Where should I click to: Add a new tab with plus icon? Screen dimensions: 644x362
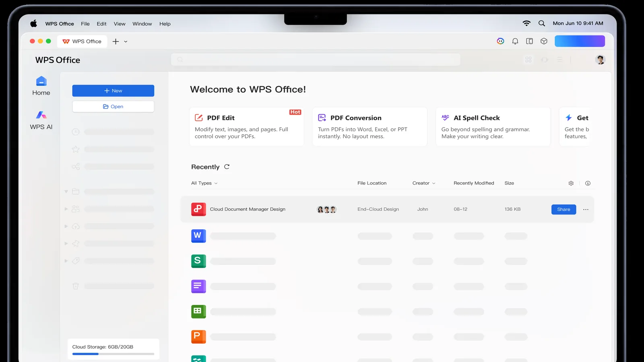click(x=116, y=41)
